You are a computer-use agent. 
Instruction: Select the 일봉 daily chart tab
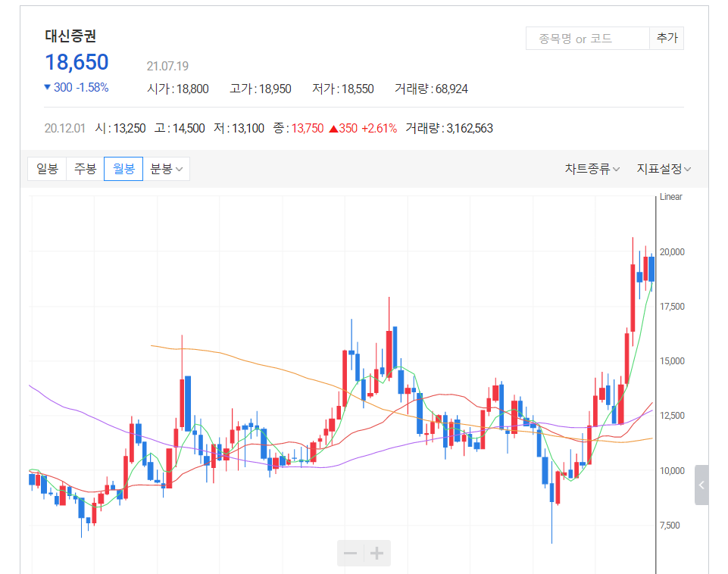(47, 169)
